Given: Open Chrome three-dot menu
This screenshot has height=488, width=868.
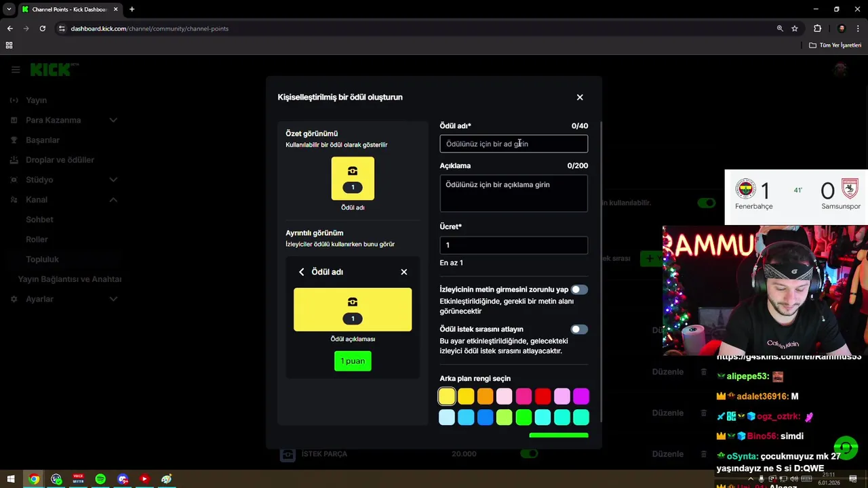Looking at the screenshot, I should pos(859,28).
